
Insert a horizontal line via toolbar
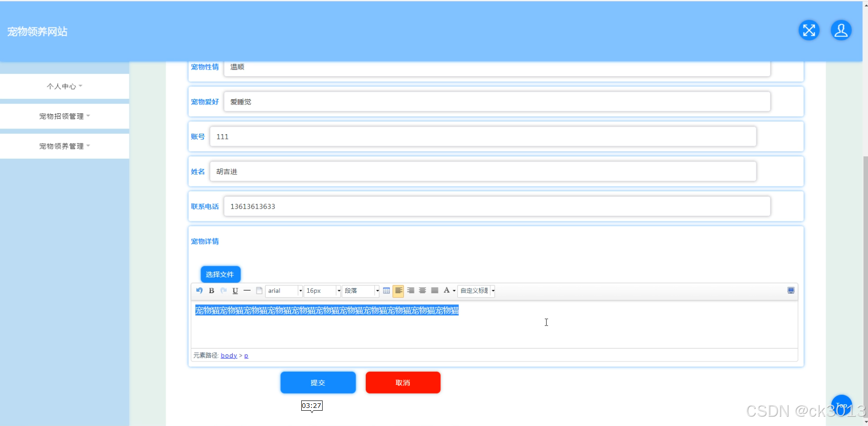[247, 290]
